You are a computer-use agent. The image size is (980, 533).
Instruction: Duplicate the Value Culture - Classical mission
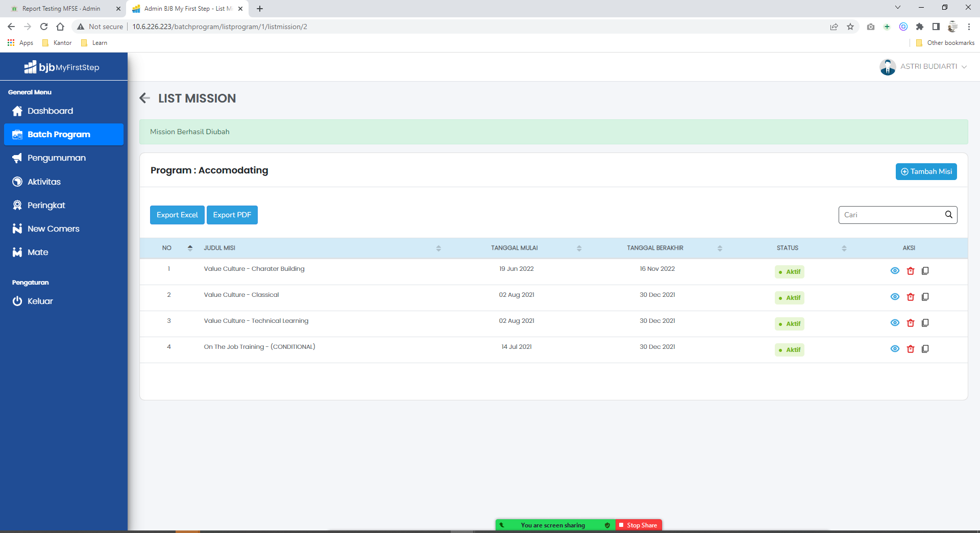click(x=925, y=297)
